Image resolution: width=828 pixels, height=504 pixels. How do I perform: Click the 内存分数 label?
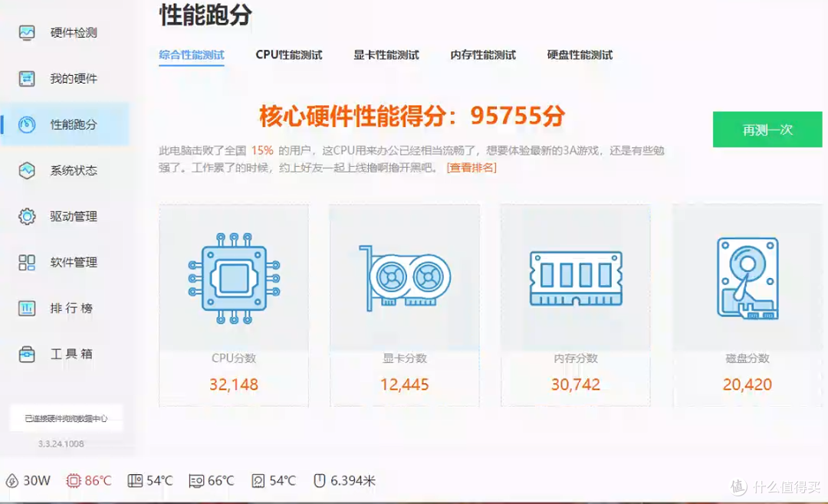point(576,358)
